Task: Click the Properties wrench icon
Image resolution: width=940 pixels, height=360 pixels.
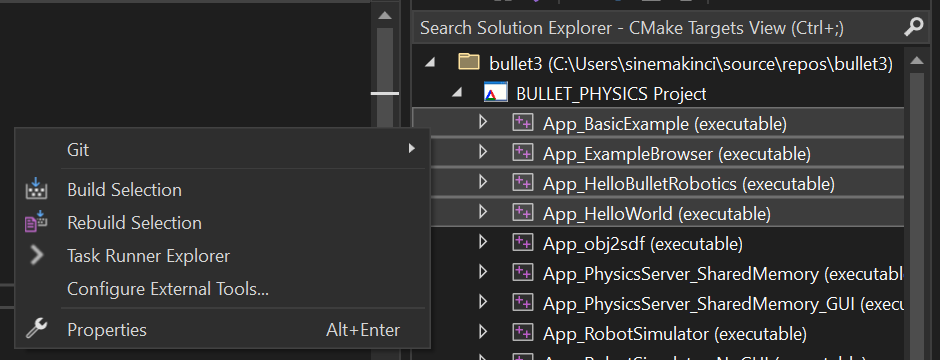Action: 37,328
